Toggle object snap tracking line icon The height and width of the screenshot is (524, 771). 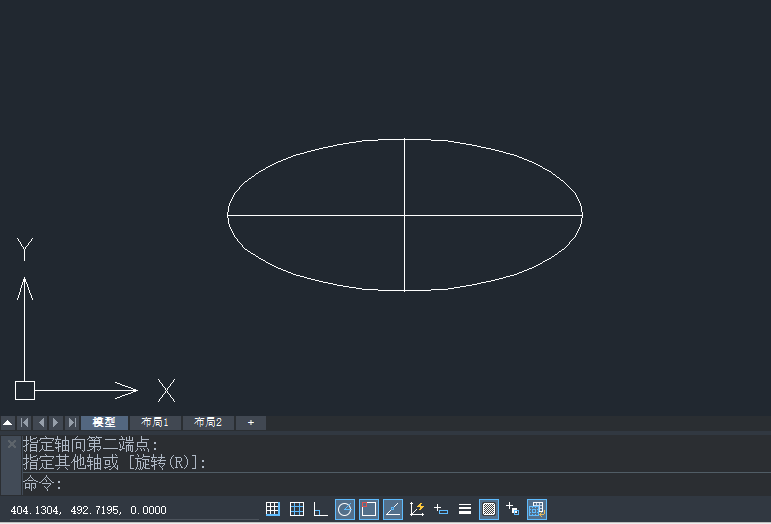393,509
